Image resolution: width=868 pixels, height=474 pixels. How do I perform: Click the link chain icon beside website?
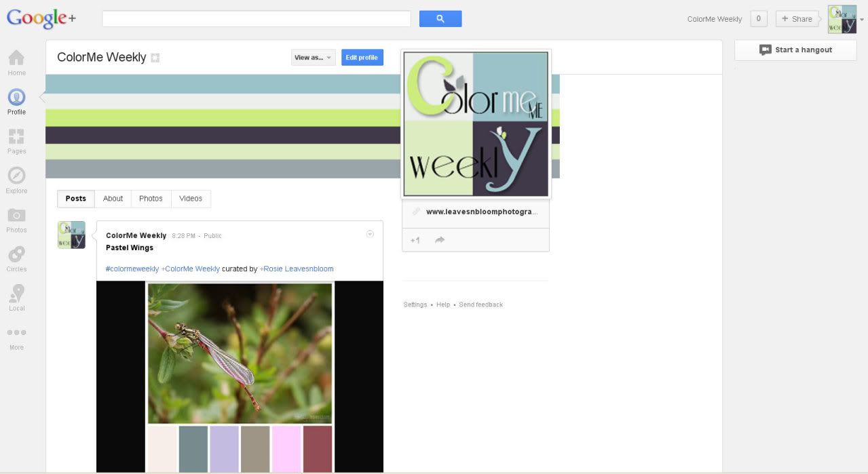416,212
